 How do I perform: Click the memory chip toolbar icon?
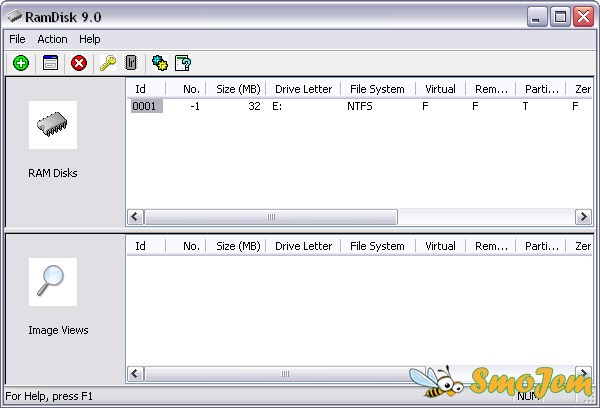(131, 63)
